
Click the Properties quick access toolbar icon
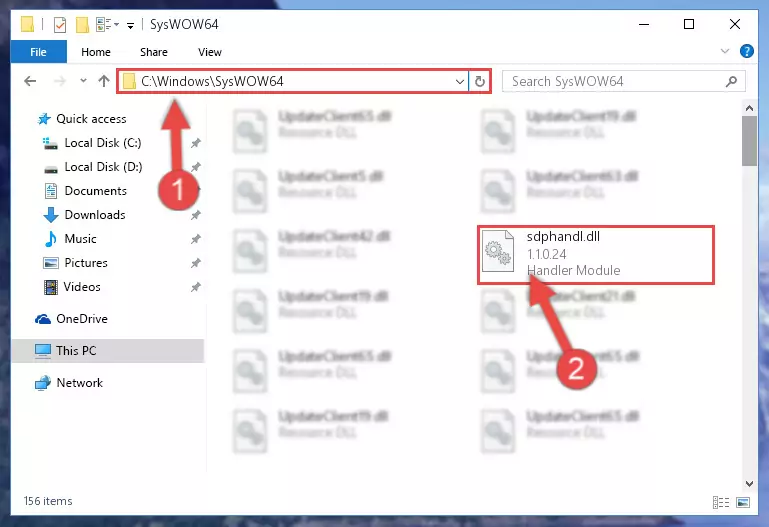click(60, 25)
